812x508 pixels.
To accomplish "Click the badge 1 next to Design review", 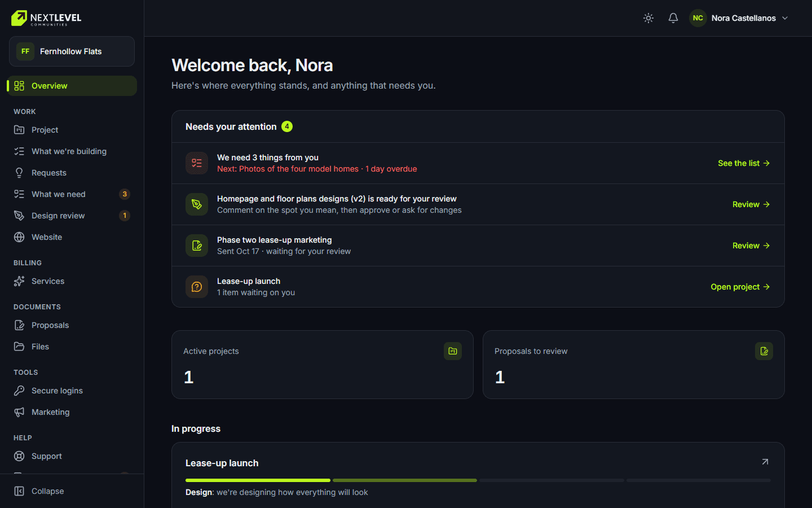I will (125, 216).
